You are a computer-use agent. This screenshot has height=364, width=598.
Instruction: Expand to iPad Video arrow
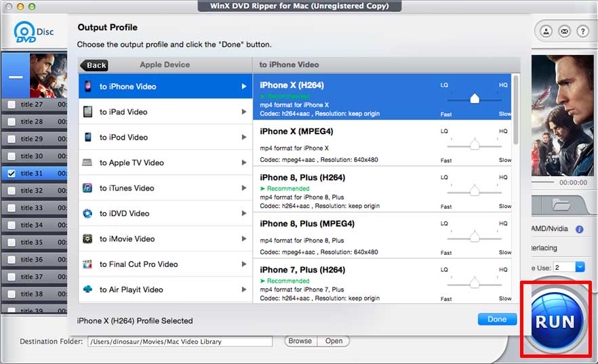[x=244, y=112]
